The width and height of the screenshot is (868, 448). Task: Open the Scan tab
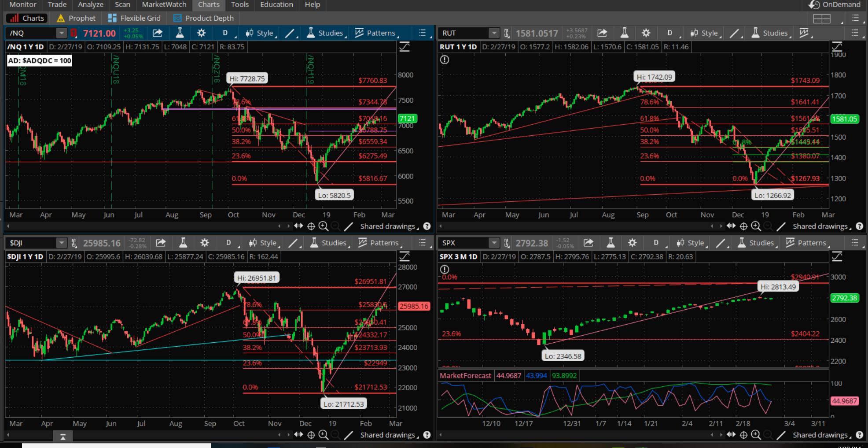pos(122,4)
